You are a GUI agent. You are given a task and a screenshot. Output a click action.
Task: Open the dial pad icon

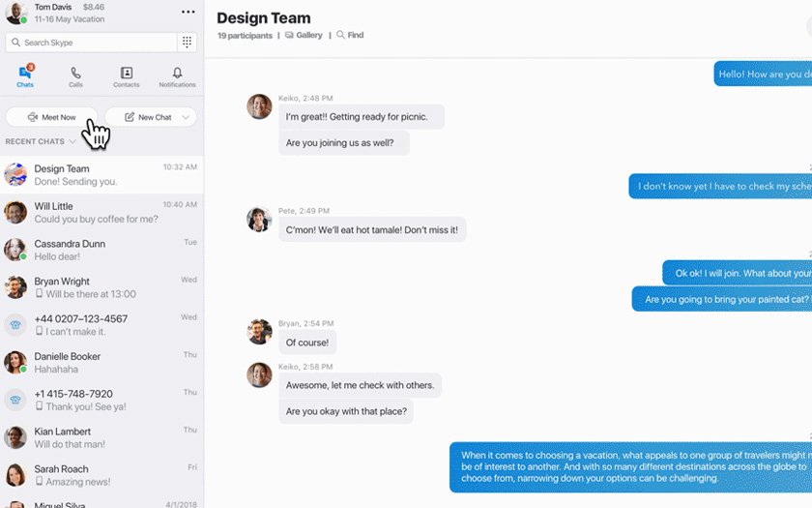(188, 43)
